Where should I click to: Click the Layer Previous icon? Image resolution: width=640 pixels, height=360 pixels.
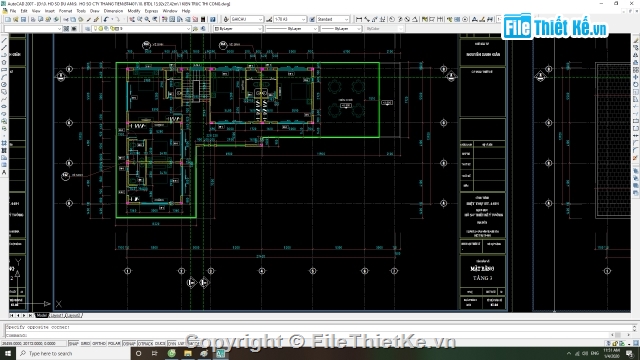[x=203, y=29]
